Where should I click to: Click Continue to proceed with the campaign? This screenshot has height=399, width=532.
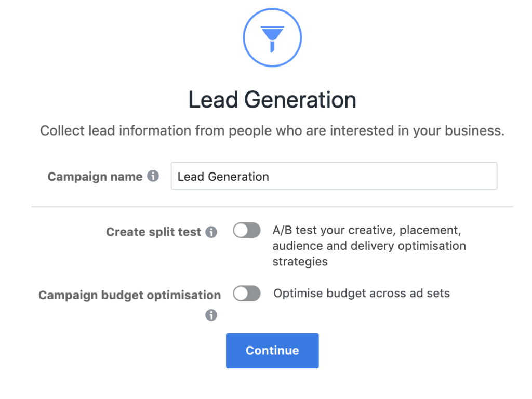pyautogui.click(x=272, y=350)
